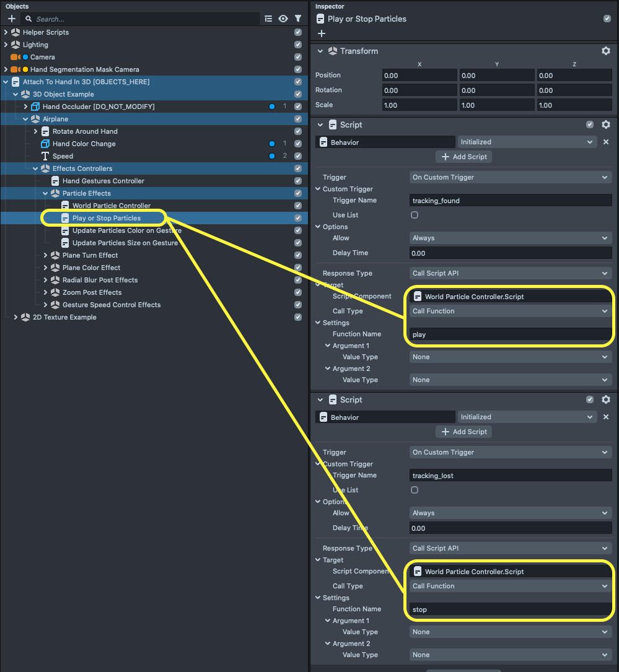Remove the tracking_found Behavior script with X
This screenshot has height=672, width=619.
(x=606, y=142)
